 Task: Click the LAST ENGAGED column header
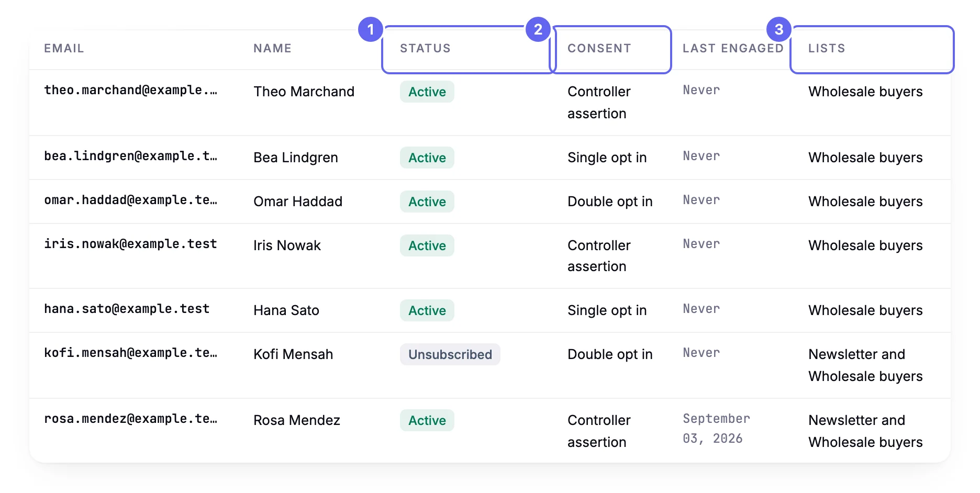733,48
